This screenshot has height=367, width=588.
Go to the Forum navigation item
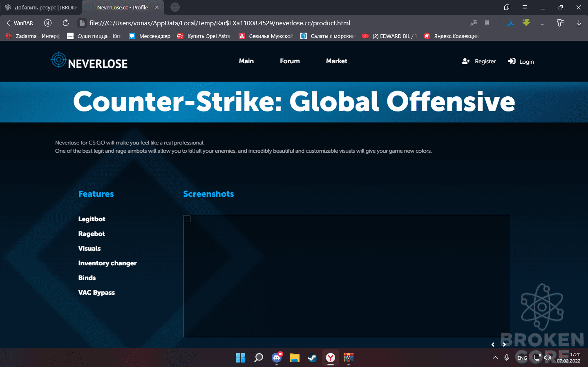(290, 61)
